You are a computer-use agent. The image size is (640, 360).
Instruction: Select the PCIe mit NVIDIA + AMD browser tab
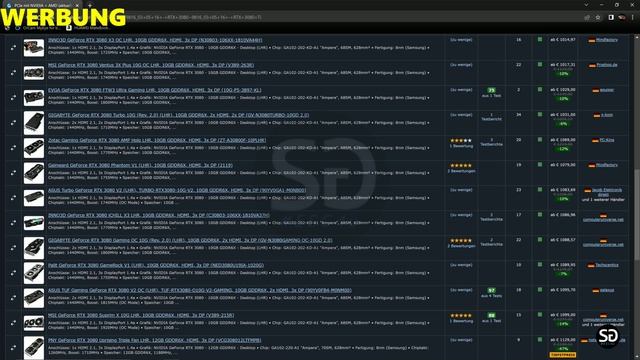click(43, 5)
